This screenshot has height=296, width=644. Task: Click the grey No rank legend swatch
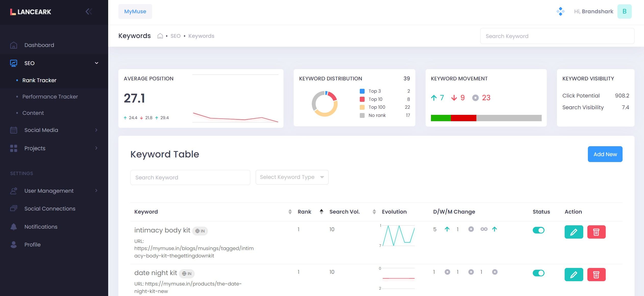point(362,115)
